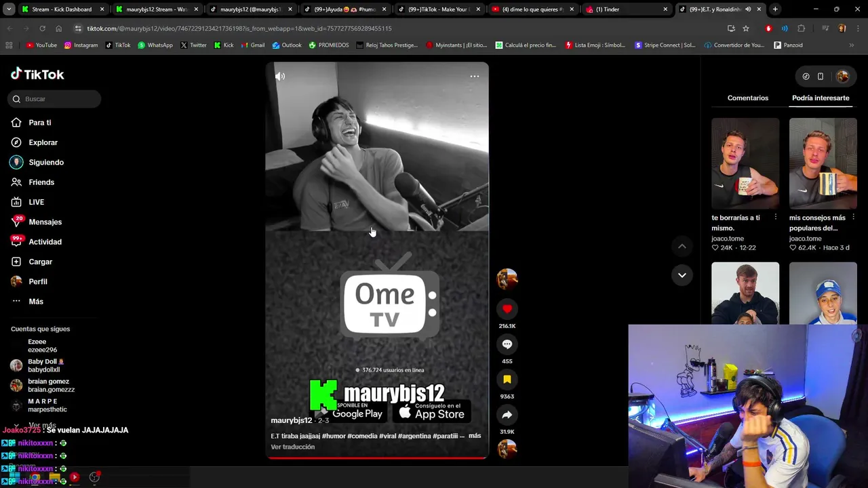Switch to the (1) Tinder tab
The image size is (868, 488).
pyautogui.click(x=627, y=9)
